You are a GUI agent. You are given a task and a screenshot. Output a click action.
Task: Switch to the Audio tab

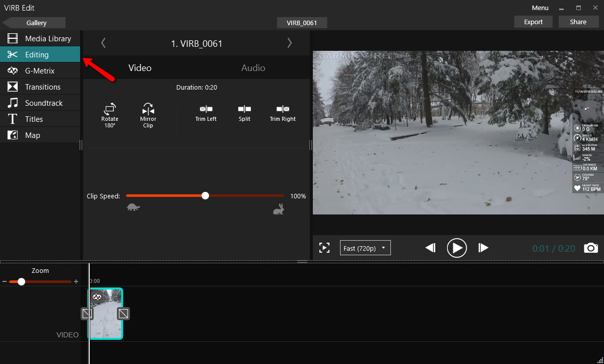[x=253, y=68]
